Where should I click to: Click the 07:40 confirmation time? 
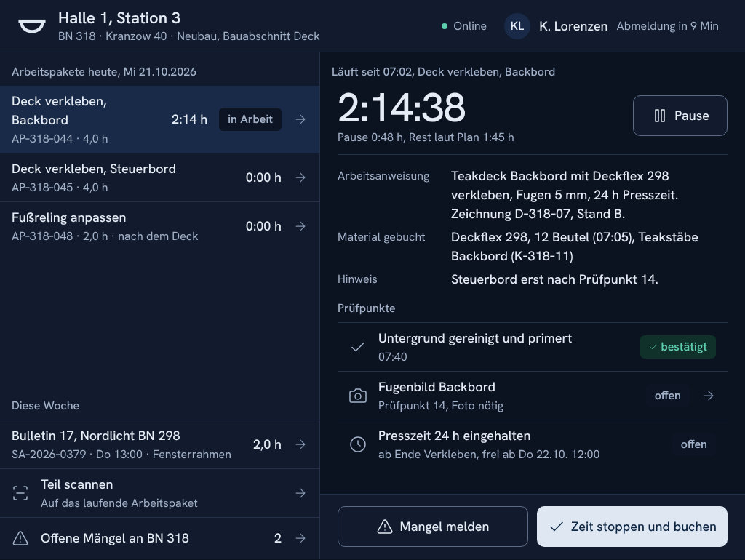point(392,356)
